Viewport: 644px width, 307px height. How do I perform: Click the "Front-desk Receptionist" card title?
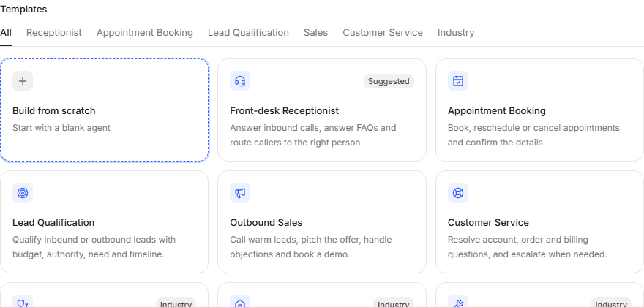coord(284,111)
